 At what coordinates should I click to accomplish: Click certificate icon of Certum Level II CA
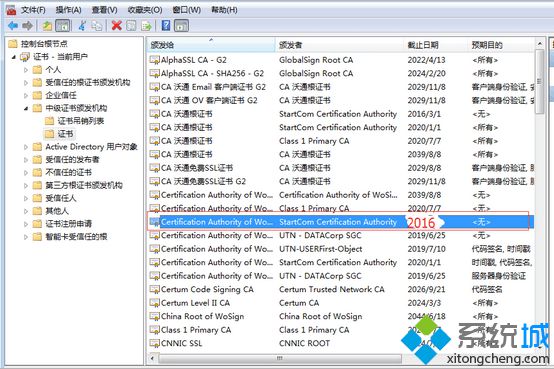pos(154,303)
